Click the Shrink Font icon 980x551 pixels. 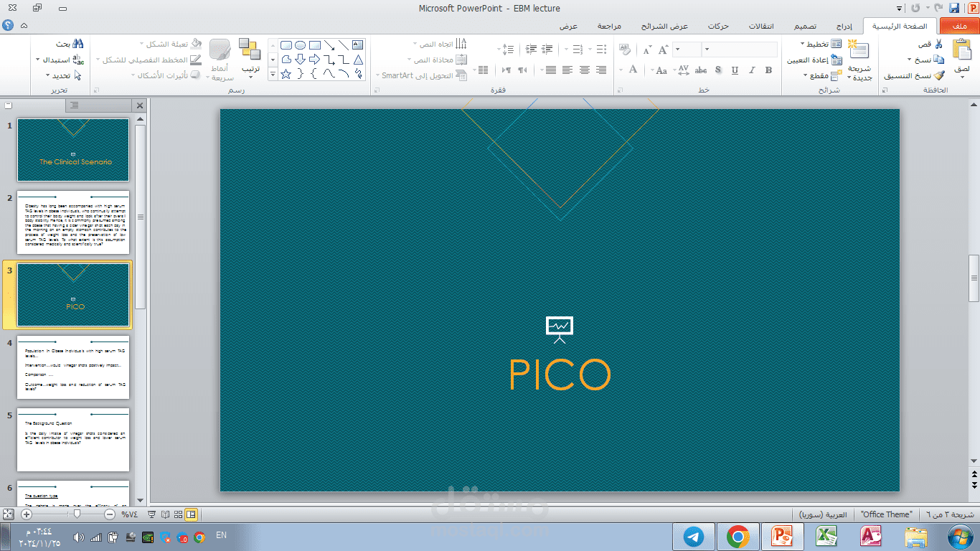pyautogui.click(x=647, y=50)
